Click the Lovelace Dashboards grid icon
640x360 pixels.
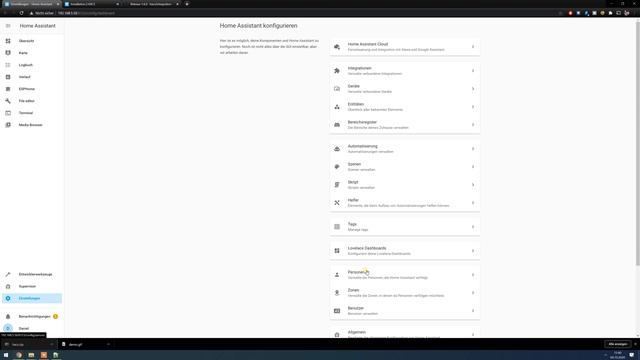tap(337, 251)
